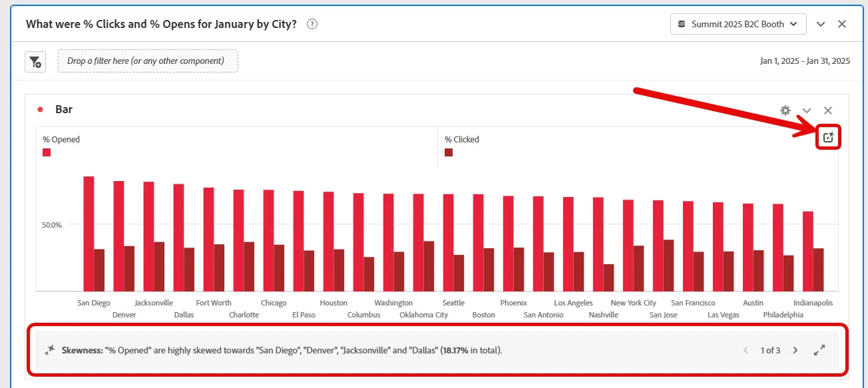Go to the previous insight
The image size is (868, 388).
coord(746,350)
